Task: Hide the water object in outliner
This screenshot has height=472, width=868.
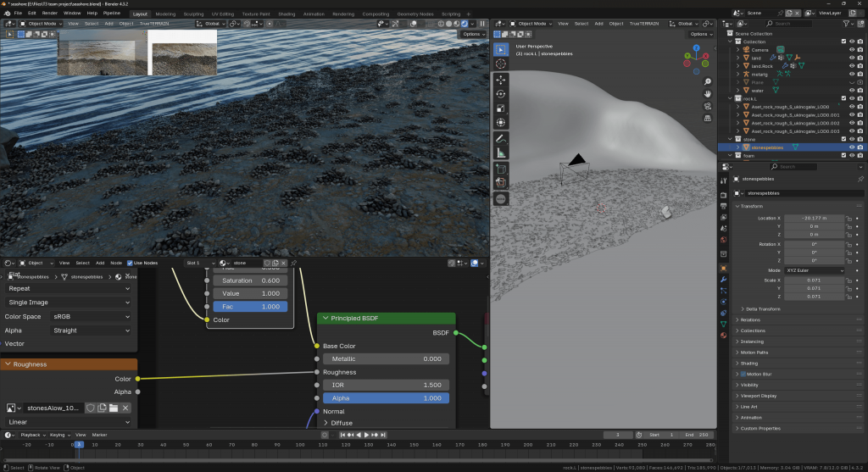Action: 851,90
